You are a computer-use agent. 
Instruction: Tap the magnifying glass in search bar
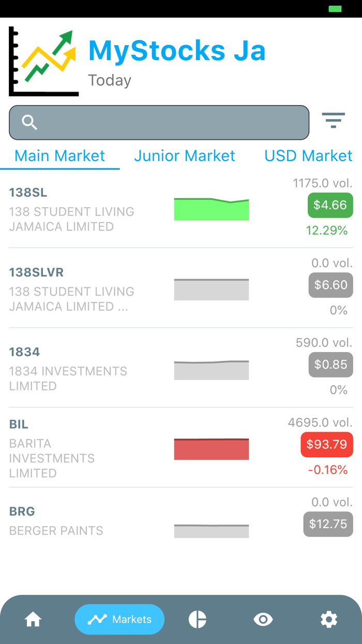pyautogui.click(x=29, y=122)
